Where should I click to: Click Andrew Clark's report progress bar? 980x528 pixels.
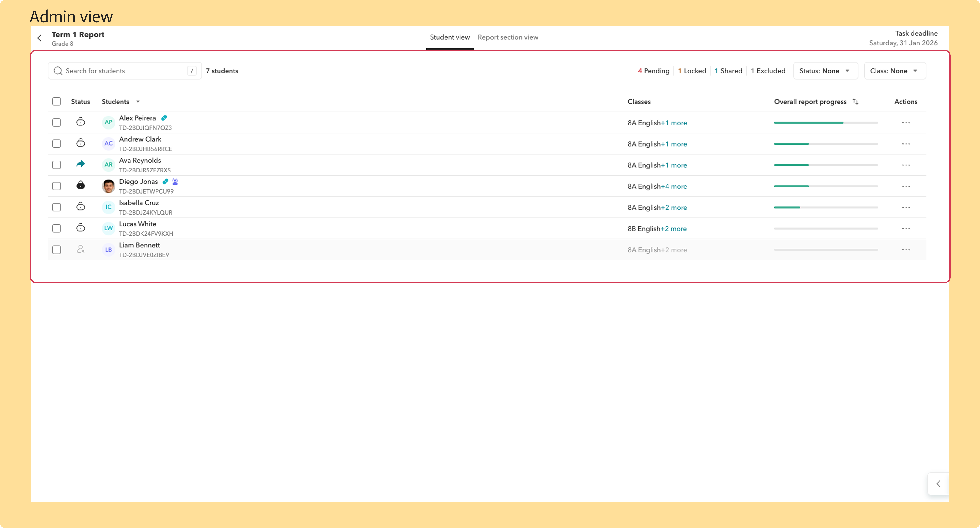click(x=826, y=144)
